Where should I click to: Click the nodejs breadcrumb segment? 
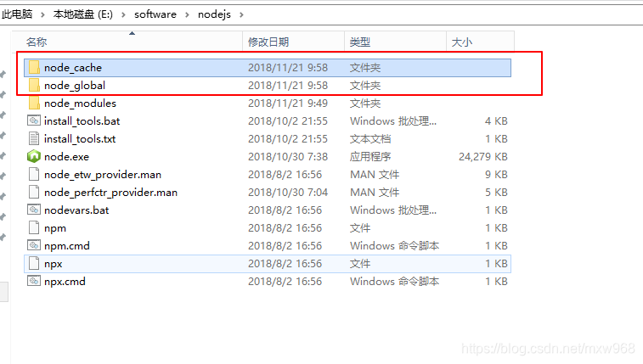coord(214,14)
